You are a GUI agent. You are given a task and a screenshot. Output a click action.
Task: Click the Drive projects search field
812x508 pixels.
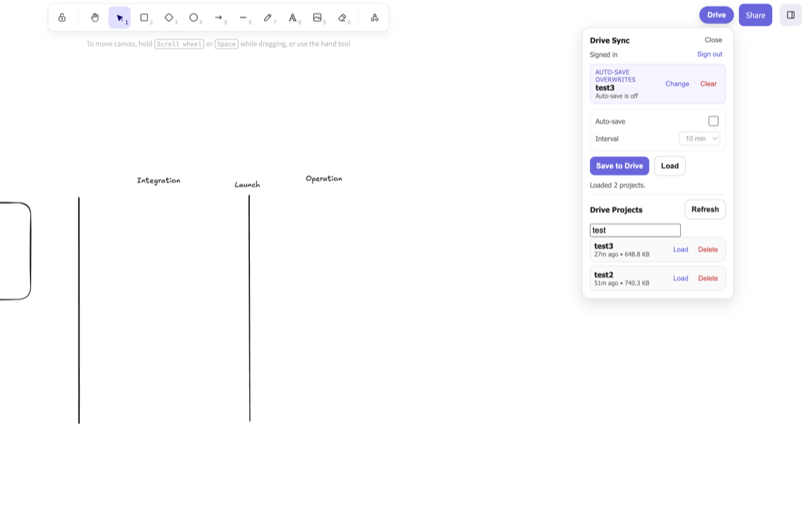[x=635, y=231]
